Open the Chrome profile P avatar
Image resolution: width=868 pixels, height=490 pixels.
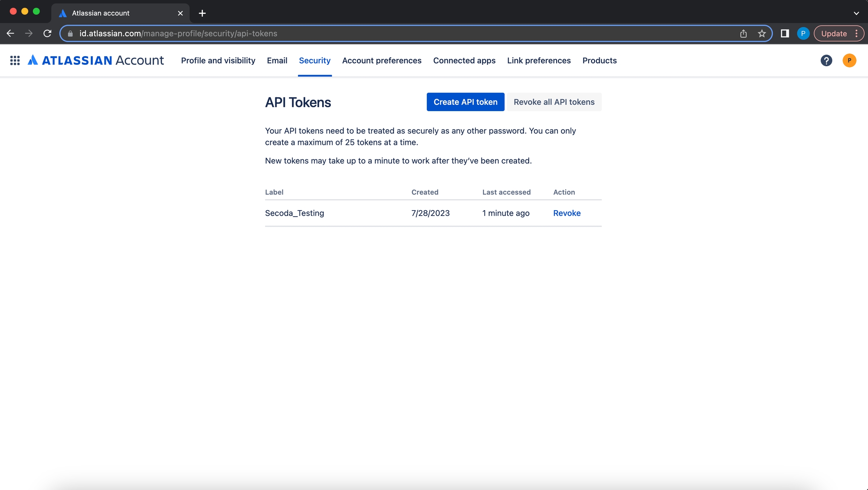(x=803, y=34)
